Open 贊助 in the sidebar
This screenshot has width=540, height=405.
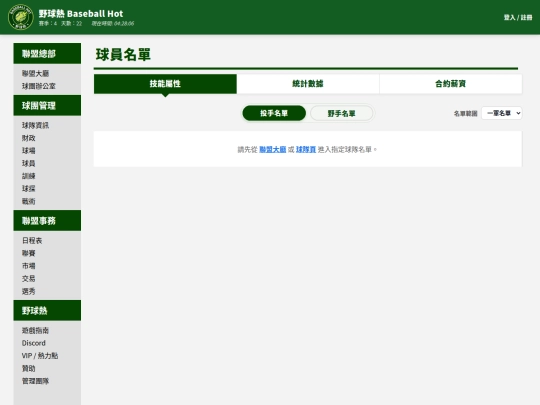click(29, 368)
